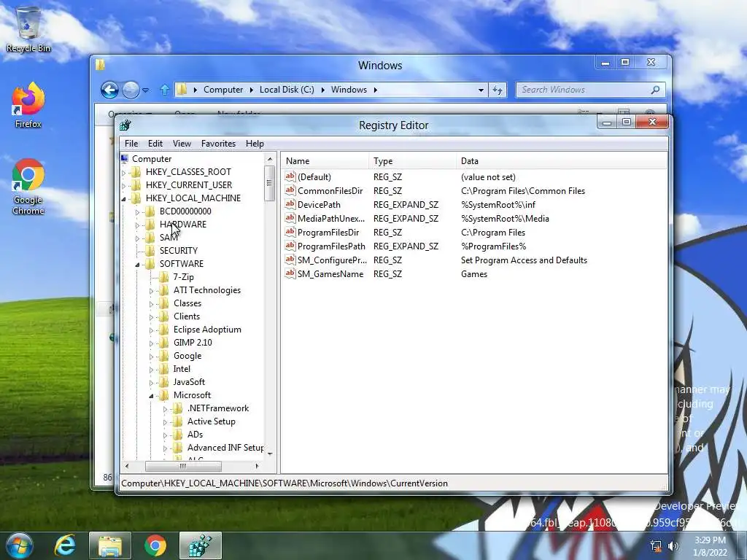The image size is (747, 560).
Task: Click the tree pane vertical scrollbar thumb
Action: [x=269, y=183]
